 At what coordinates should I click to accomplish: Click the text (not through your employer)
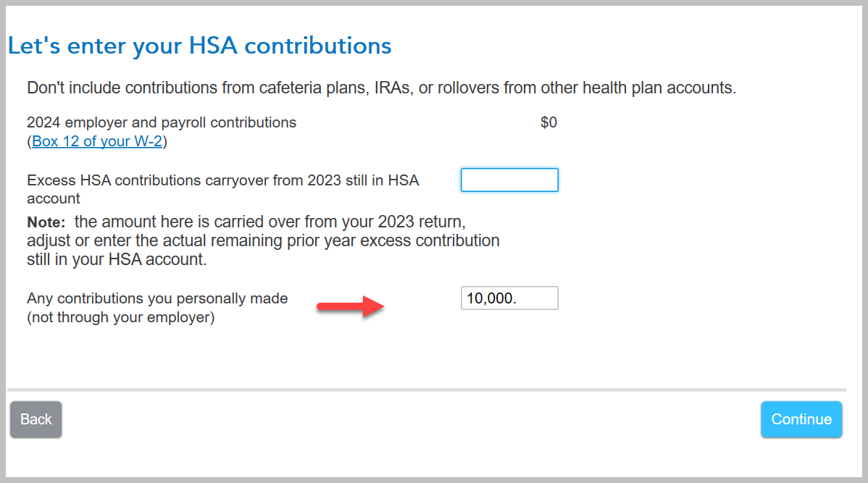pyautogui.click(x=120, y=317)
